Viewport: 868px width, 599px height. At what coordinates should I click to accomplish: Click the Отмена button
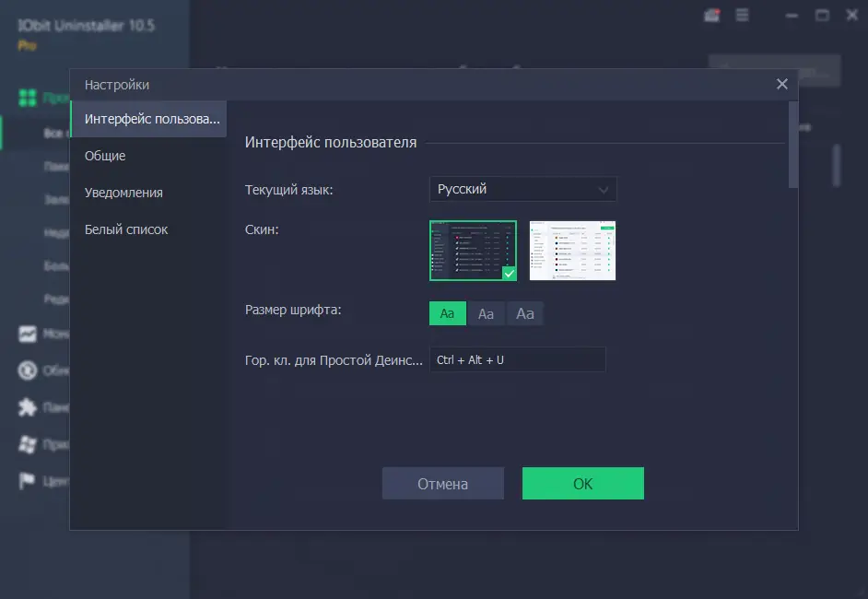coord(443,484)
